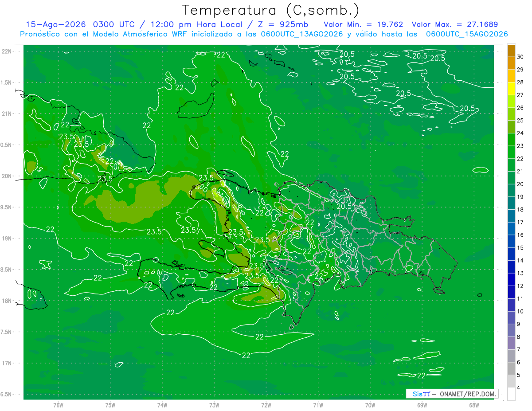
Task: Click the white swatch at color bar bottom
Action: [x=511, y=394]
